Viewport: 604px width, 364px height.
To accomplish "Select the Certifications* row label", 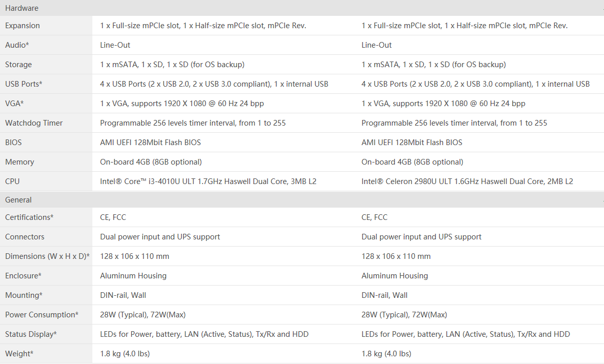I will (x=29, y=217).
